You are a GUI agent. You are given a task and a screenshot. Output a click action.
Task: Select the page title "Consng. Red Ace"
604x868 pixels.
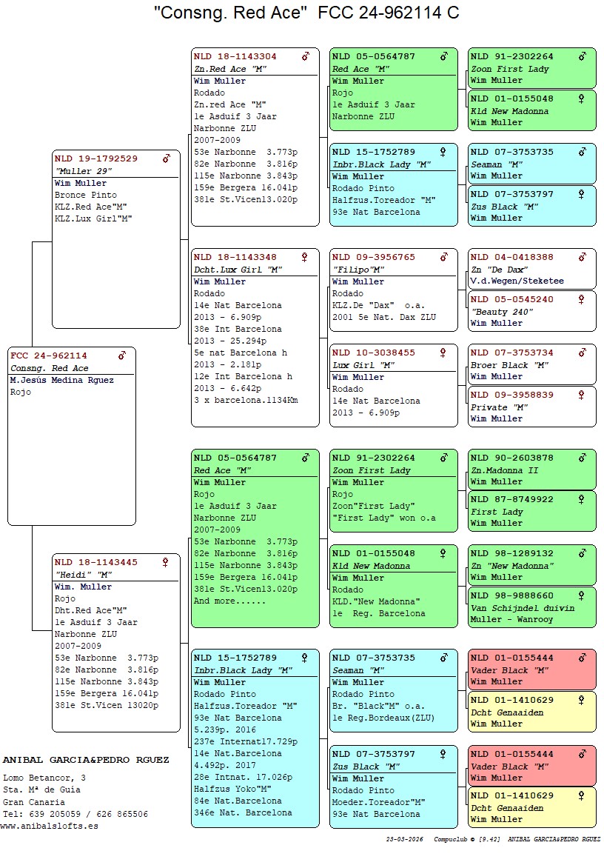pyautogui.click(x=231, y=13)
